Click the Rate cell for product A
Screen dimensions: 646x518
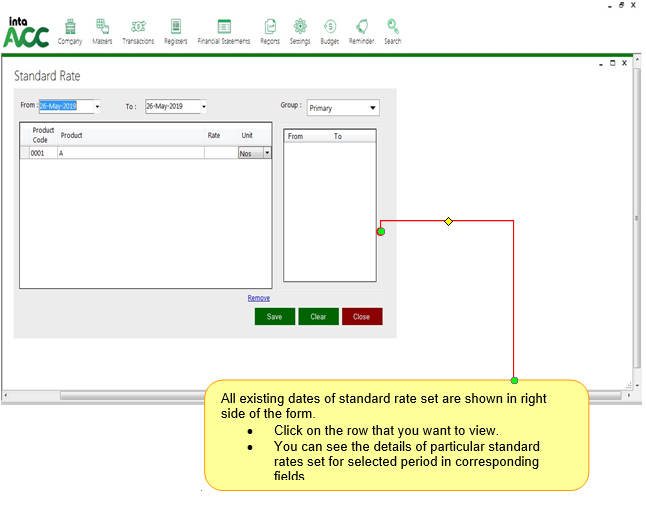(x=220, y=153)
